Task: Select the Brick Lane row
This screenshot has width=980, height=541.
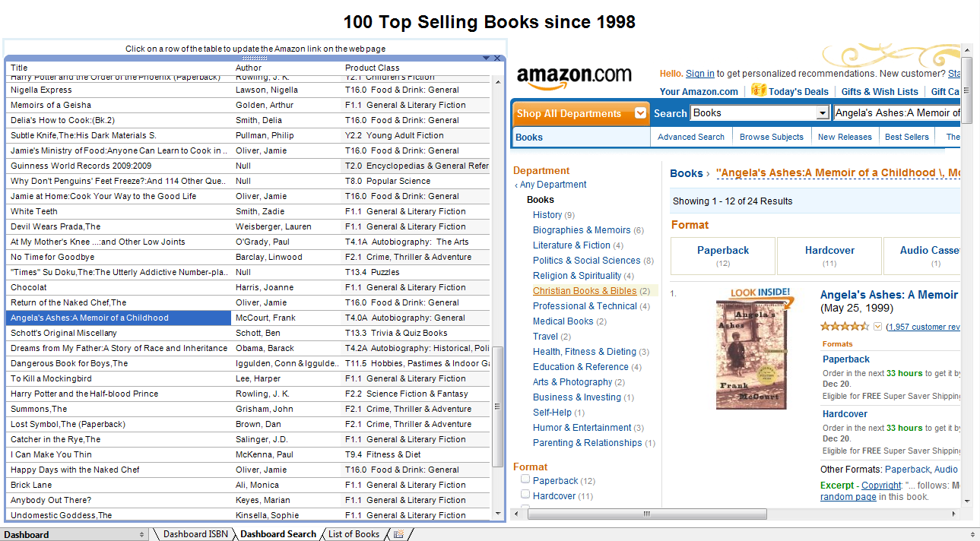Action: pos(248,485)
